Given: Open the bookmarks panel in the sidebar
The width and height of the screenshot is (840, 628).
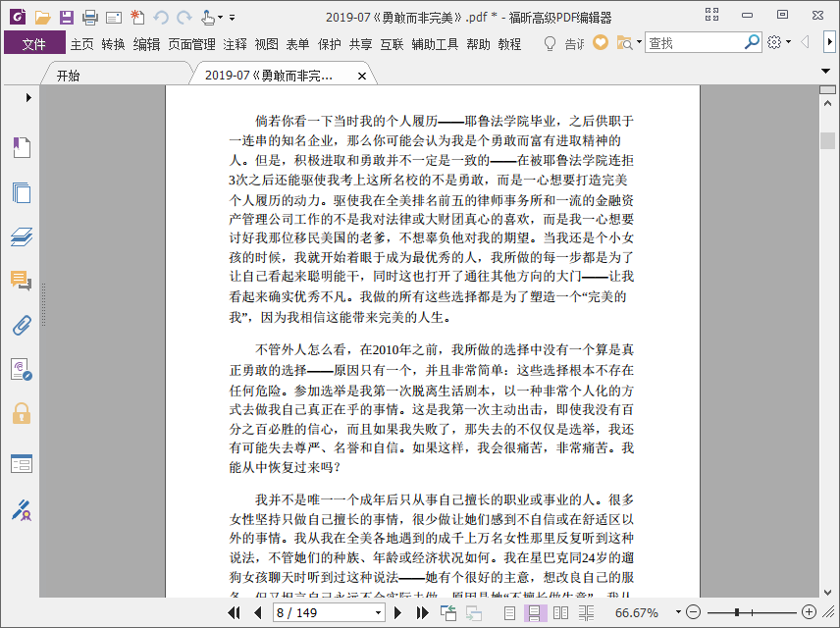Looking at the screenshot, I should (22, 147).
